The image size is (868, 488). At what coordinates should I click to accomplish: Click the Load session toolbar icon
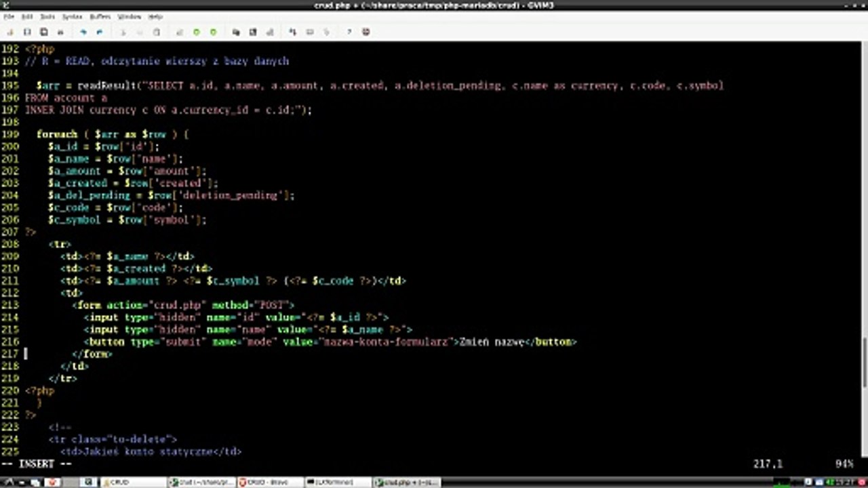click(x=236, y=32)
